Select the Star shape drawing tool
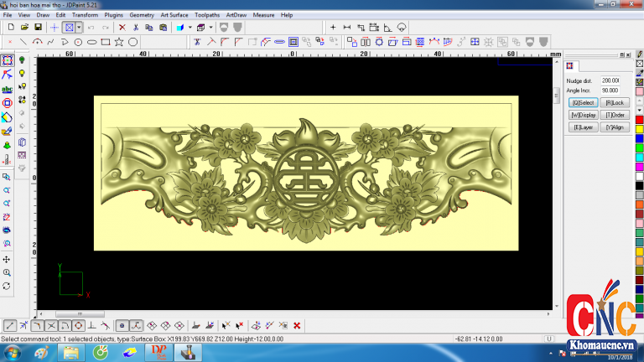The image size is (644, 362). coord(119,41)
